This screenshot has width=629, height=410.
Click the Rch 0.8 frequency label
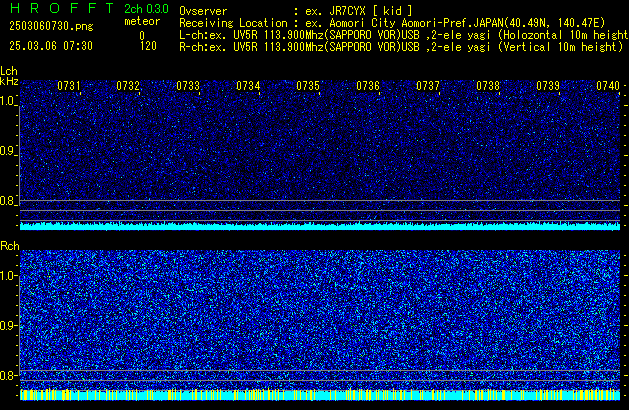point(7,375)
